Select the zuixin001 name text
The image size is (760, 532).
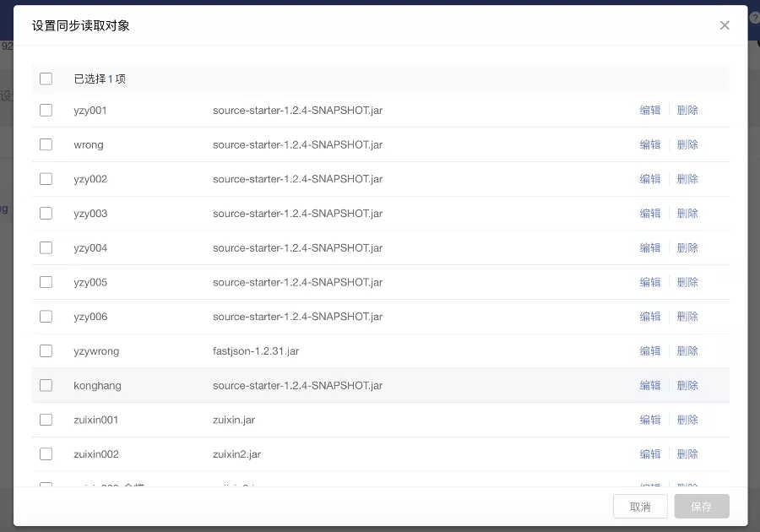[x=96, y=420]
